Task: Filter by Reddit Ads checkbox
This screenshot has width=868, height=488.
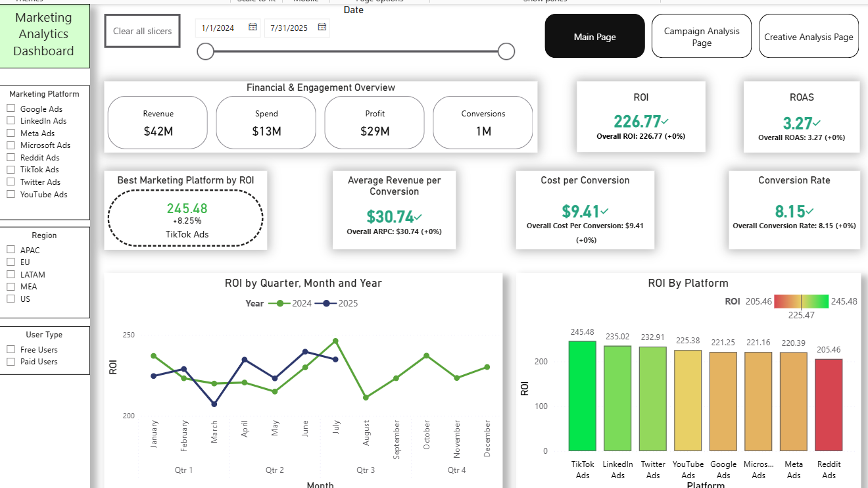Action: [x=11, y=158]
